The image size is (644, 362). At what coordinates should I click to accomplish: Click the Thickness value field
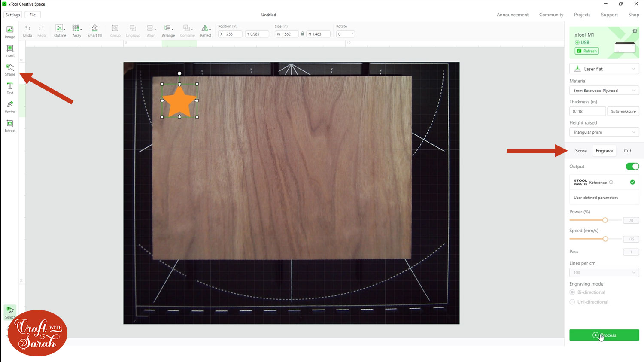tap(587, 111)
